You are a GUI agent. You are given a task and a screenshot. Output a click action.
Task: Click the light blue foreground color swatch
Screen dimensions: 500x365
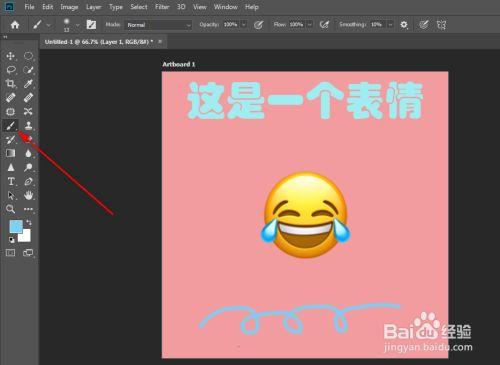(x=16, y=226)
